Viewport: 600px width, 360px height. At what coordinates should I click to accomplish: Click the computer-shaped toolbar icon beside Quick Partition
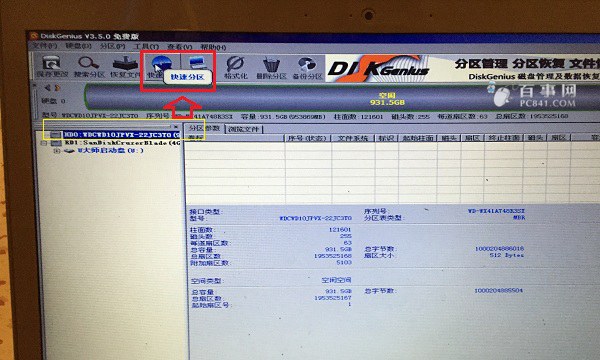pos(197,63)
